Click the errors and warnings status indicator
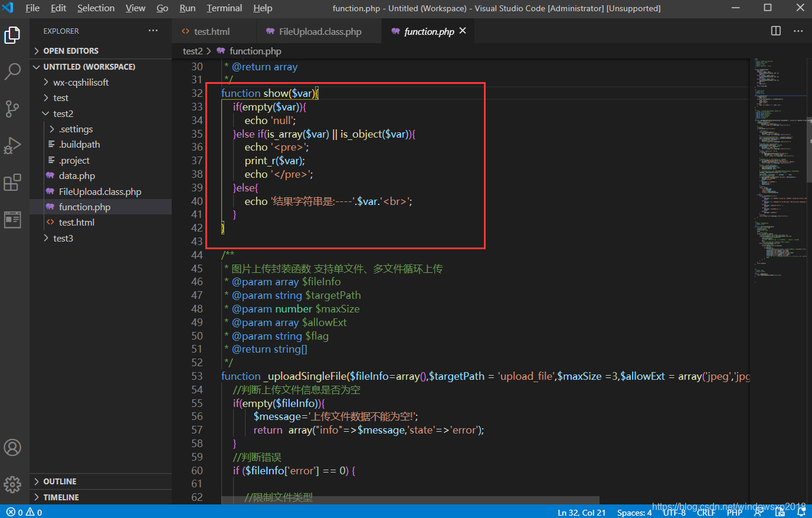Viewport: 812px width, 518px height. pyautogui.click(x=24, y=512)
